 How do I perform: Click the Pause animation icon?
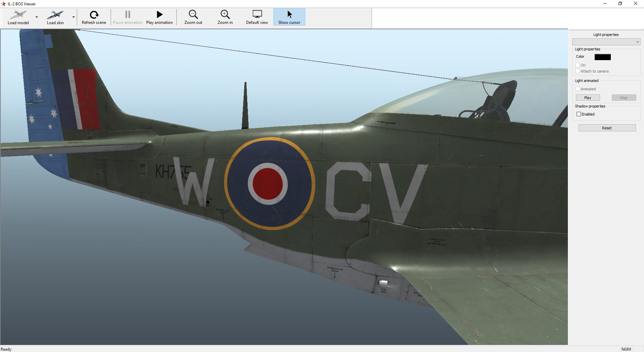tap(127, 14)
